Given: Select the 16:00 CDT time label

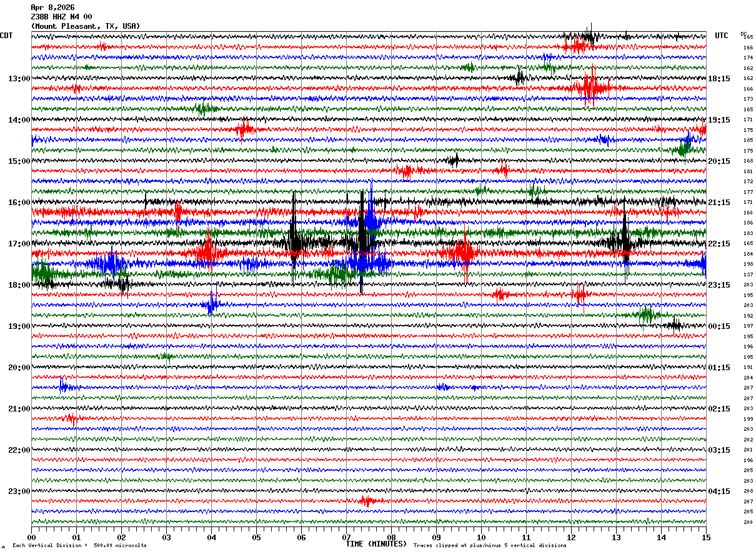Looking at the screenshot, I should tap(19, 203).
